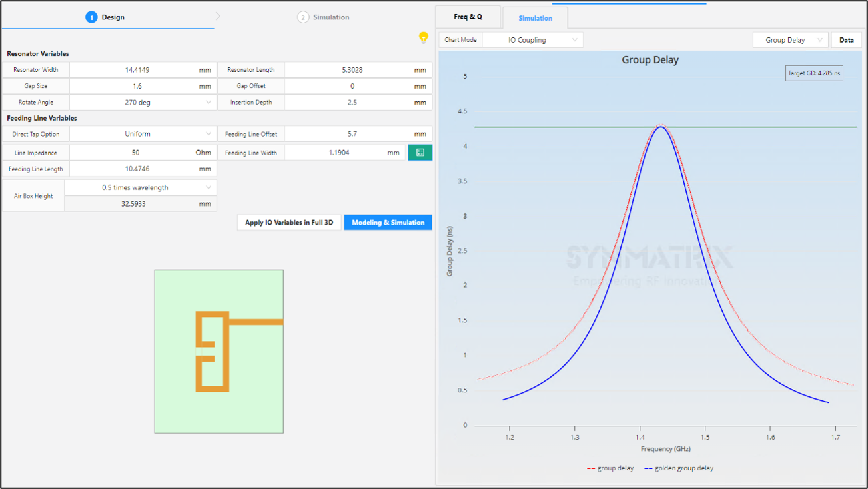Click the Feeding Line Offset value field
This screenshot has height=489, width=868.
click(352, 134)
